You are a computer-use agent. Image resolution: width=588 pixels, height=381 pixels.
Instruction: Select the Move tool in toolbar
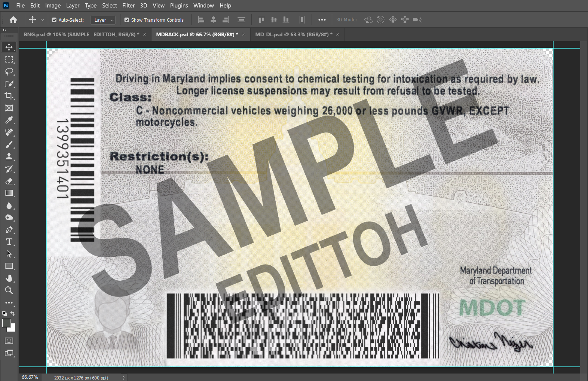tap(9, 47)
